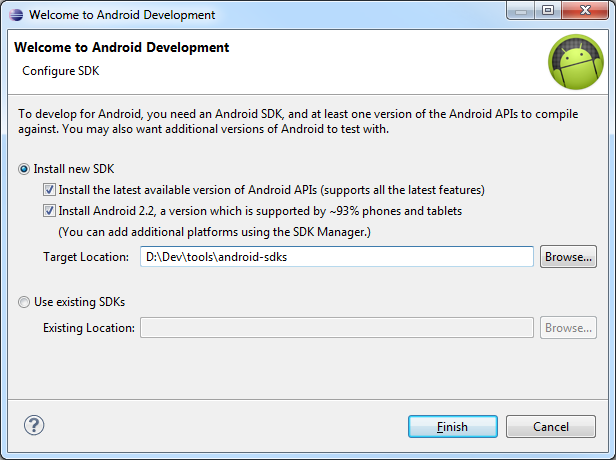Click inside the Target Location text field

337,257
